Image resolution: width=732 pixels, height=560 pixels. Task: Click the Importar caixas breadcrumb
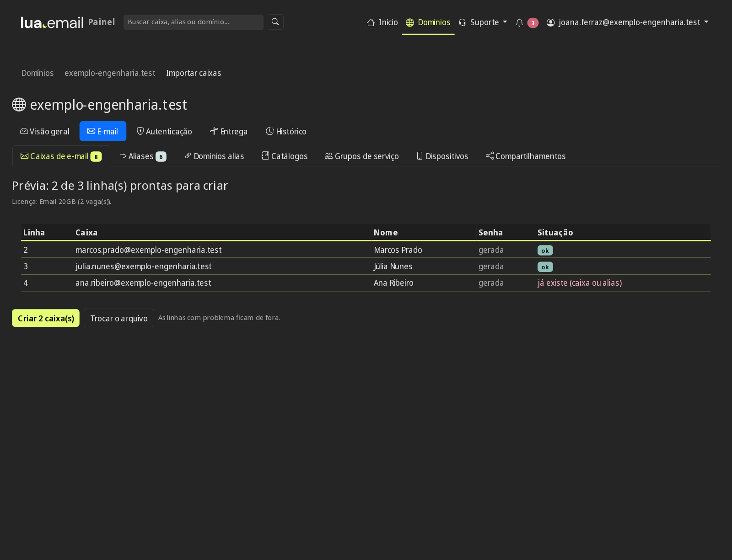[x=194, y=73]
